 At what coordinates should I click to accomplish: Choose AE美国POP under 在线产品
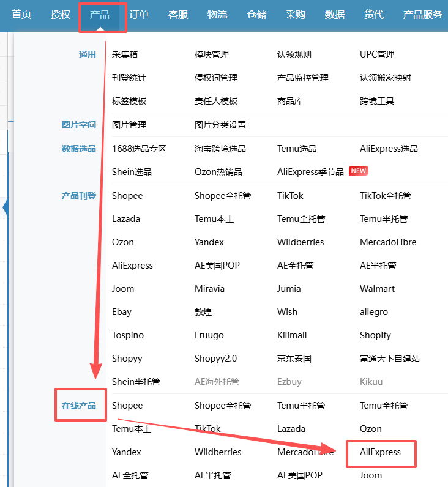(299, 475)
